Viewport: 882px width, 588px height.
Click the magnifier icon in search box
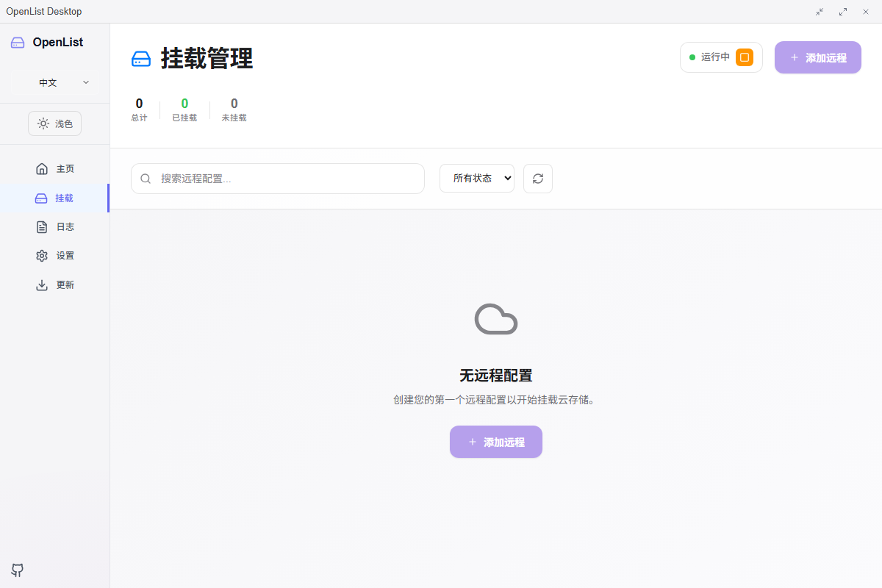(145, 178)
